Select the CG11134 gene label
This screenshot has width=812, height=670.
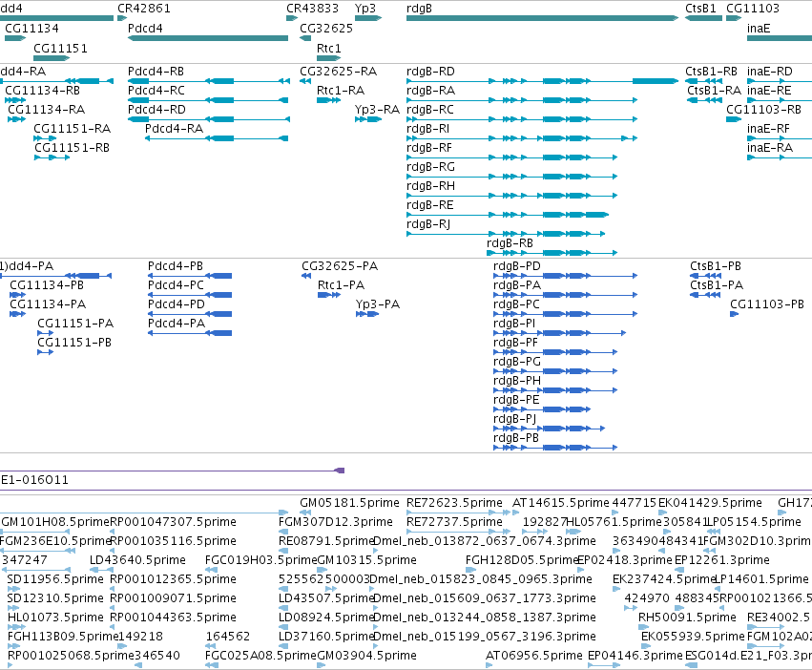pyautogui.click(x=31, y=29)
